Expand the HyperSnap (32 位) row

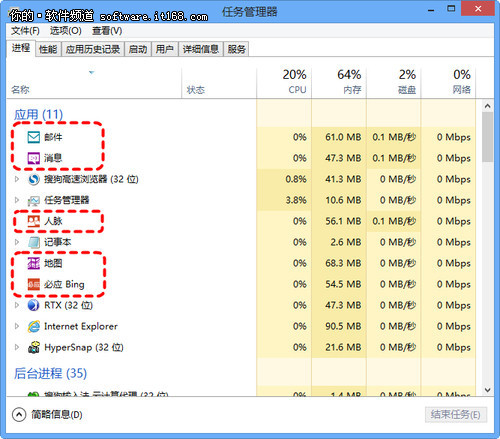pos(17,347)
